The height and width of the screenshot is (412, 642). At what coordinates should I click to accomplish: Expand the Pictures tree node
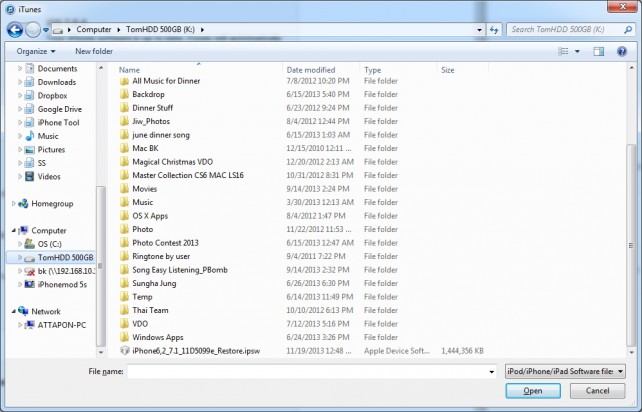coord(20,149)
